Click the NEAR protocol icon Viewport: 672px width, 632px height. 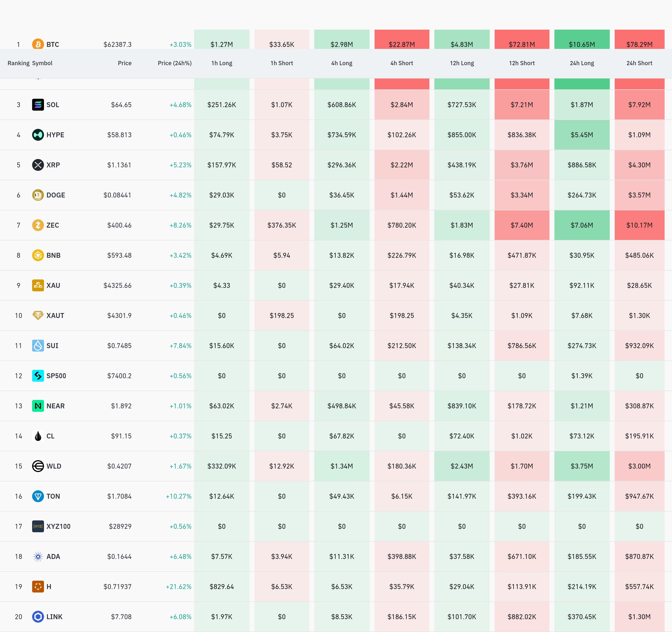click(x=38, y=406)
